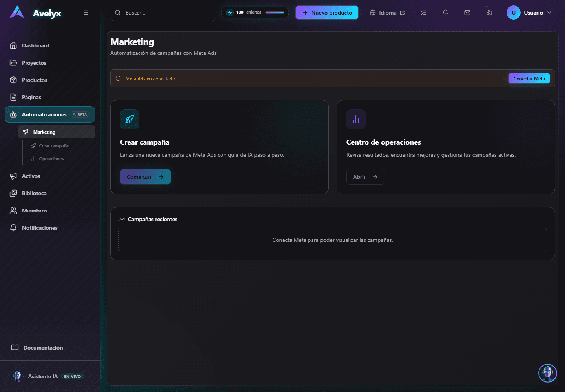Viewport: 565px width, 392px height.
Task: Open the mail envelope icon
Action: click(x=467, y=13)
